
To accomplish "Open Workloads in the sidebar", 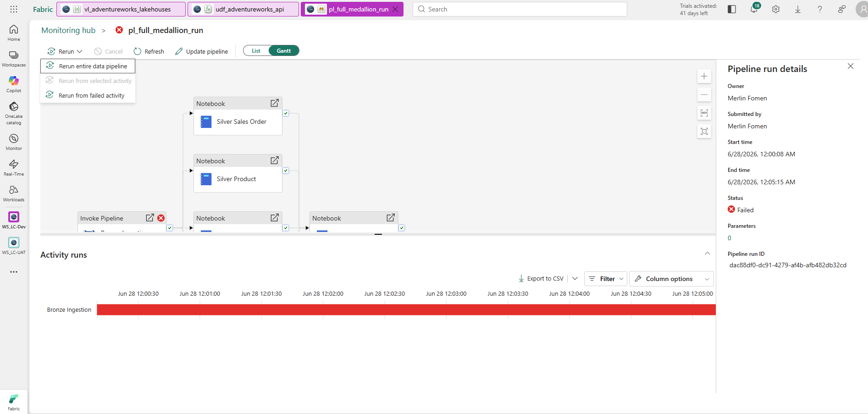I will coord(14,193).
